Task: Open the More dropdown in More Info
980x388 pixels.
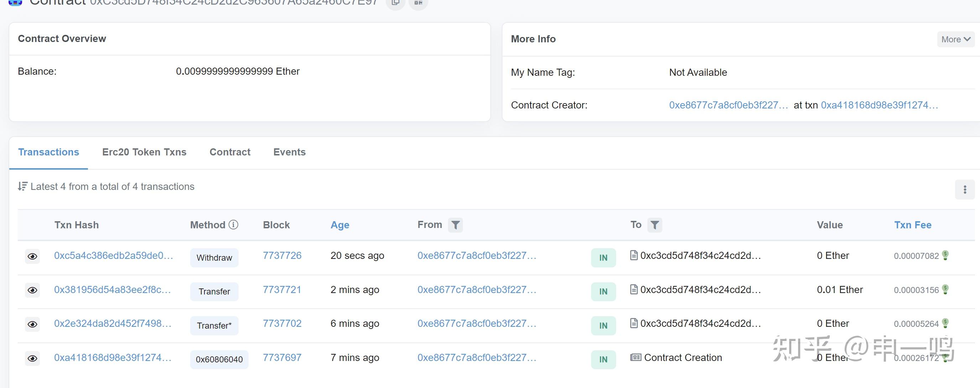Action: click(x=955, y=39)
